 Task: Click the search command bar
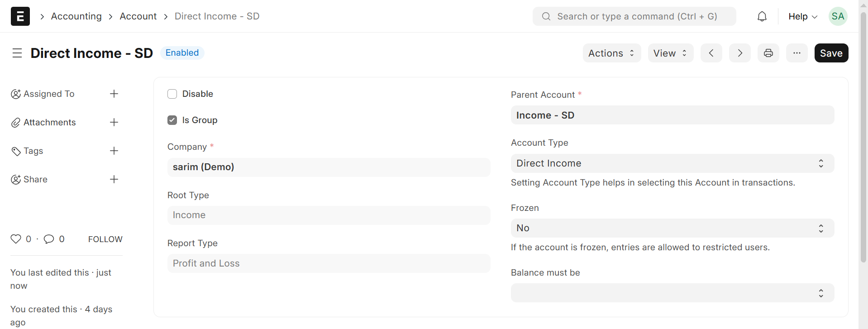point(634,16)
